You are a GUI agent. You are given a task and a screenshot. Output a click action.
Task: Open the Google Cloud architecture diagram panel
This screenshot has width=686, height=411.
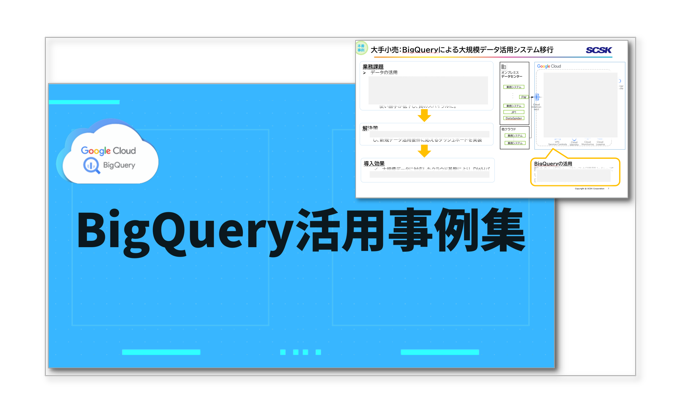click(579, 106)
